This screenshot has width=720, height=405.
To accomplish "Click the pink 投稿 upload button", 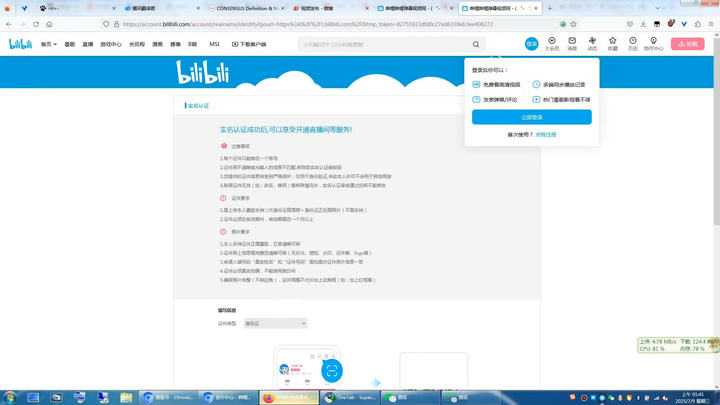I will click(x=687, y=44).
